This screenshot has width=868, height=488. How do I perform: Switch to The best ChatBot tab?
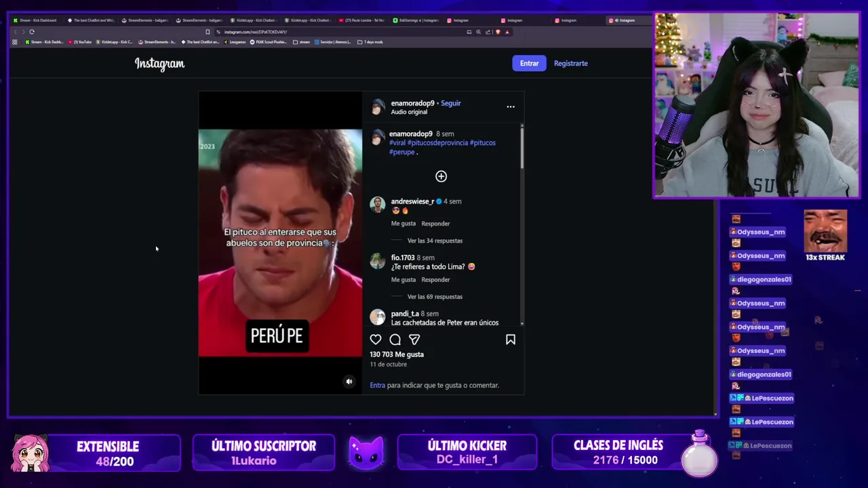pyautogui.click(x=90, y=20)
